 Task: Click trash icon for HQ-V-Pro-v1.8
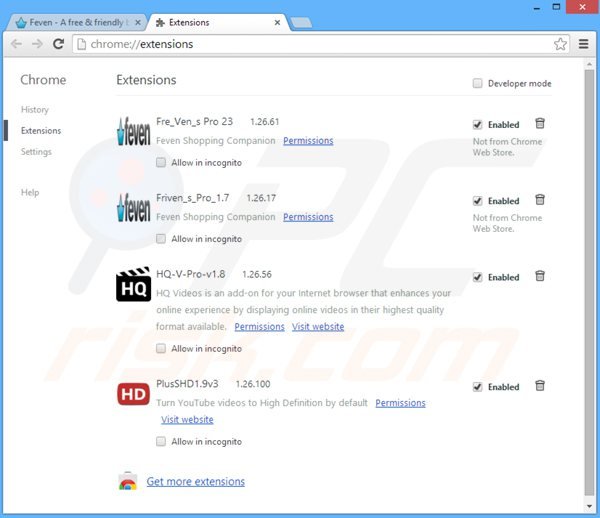click(x=540, y=276)
